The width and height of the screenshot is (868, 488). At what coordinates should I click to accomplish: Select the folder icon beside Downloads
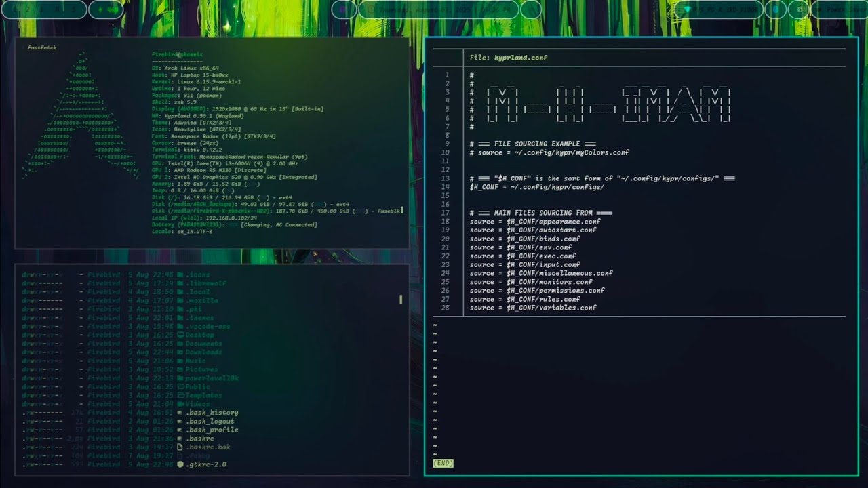coord(180,352)
